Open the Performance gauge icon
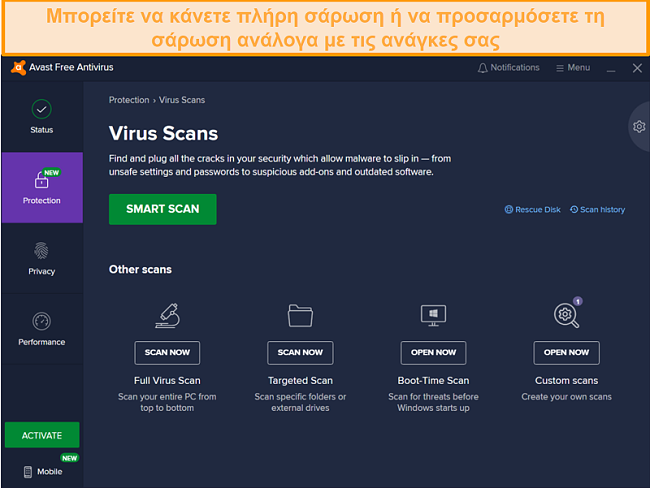The height and width of the screenshot is (488, 650). (41, 321)
